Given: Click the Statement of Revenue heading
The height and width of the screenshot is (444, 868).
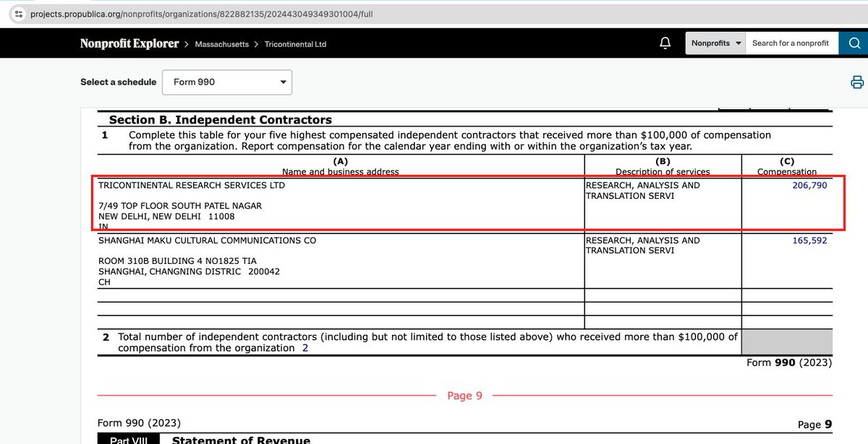Looking at the screenshot, I should tap(241, 440).
